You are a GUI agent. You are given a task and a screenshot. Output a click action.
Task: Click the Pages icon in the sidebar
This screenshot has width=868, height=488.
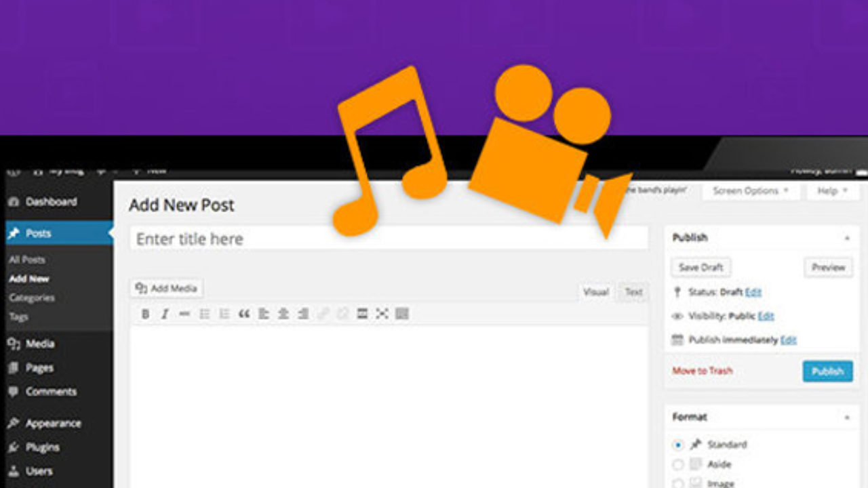tap(14, 368)
